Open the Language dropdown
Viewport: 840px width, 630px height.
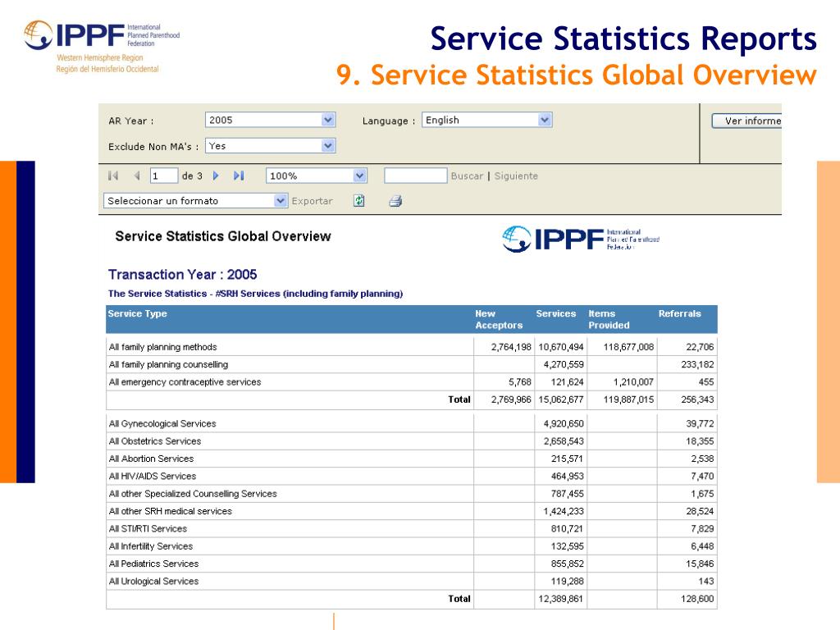[x=545, y=120]
